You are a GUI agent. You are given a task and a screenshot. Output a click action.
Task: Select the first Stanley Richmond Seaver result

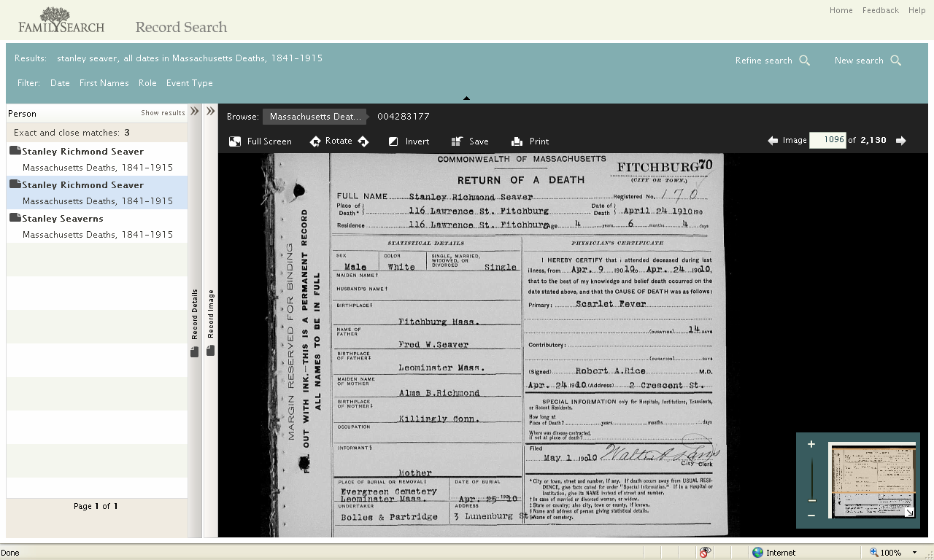(x=97, y=159)
